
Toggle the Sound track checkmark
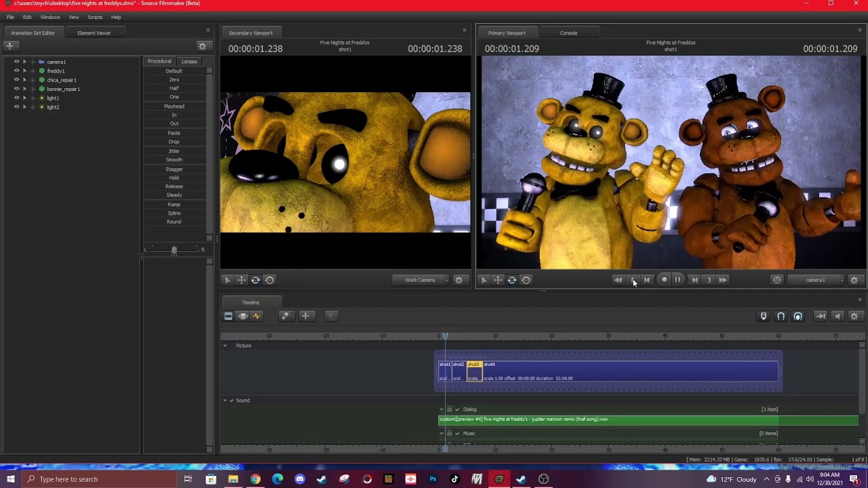tap(232, 401)
